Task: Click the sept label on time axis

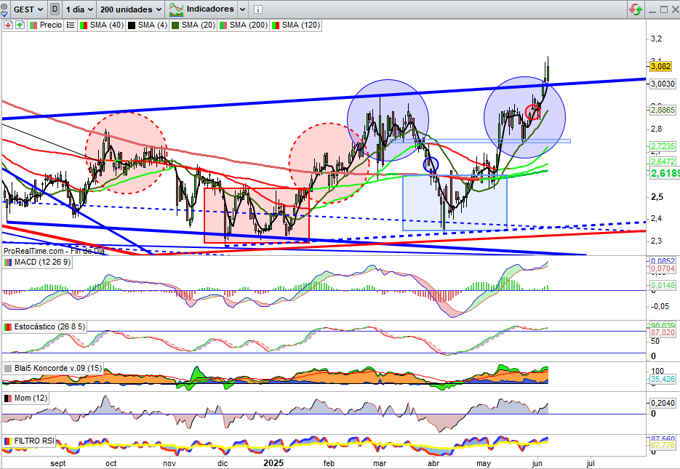Action: click(x=58, y=463)
